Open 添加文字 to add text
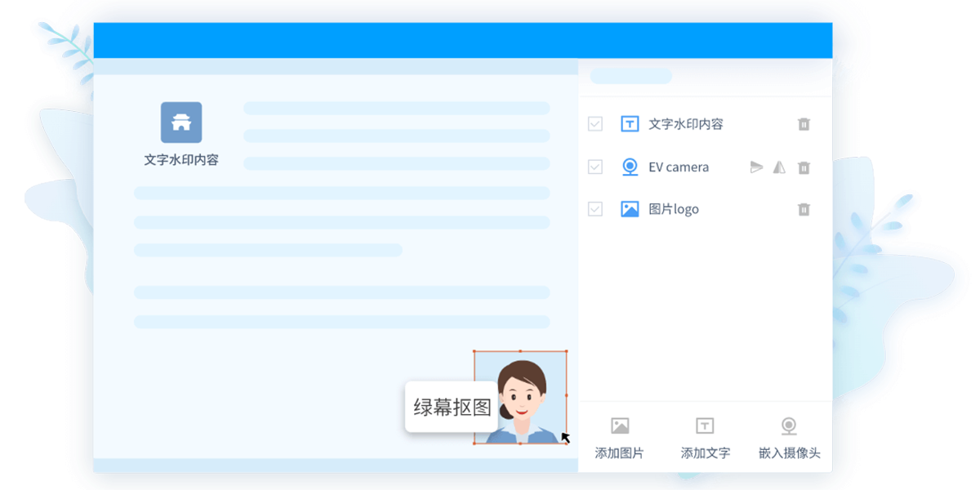This screenshot has width=980, height=490. tap(704, 435)
